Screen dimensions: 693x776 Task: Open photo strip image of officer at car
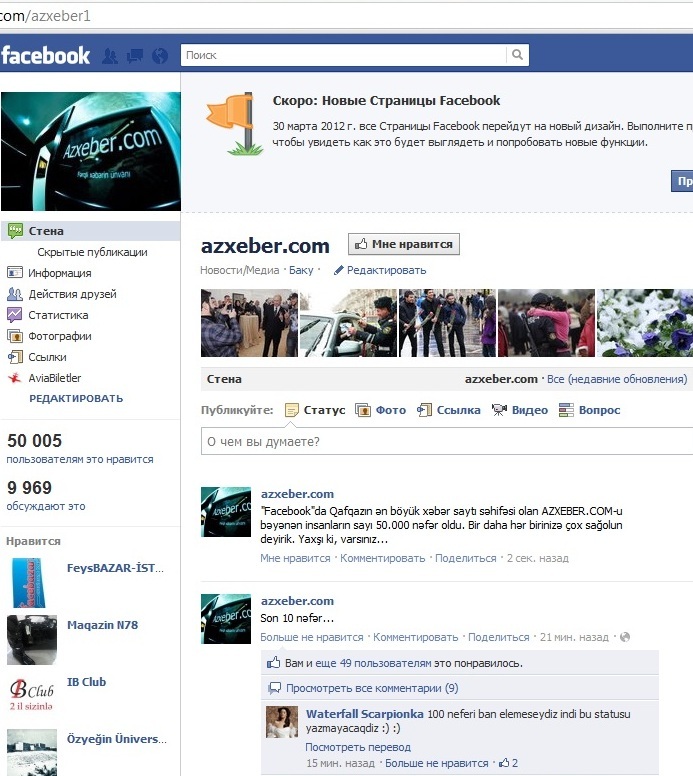[x=348, y=323]
